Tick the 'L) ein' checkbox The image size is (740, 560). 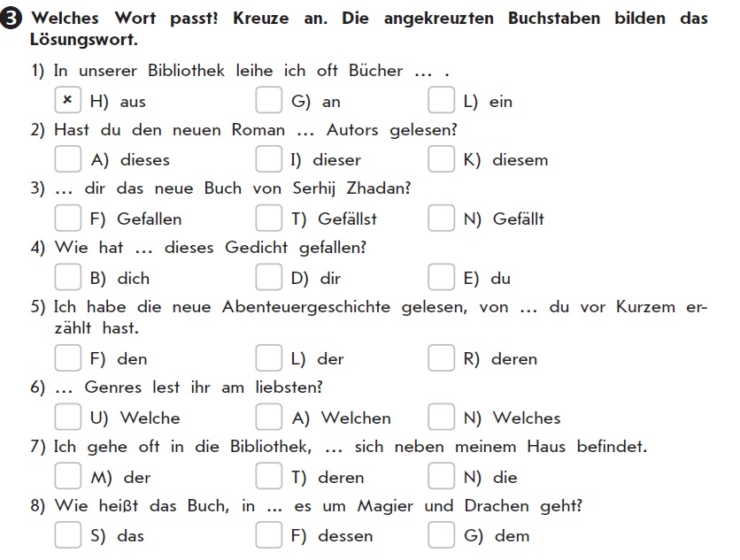point(441,101)
